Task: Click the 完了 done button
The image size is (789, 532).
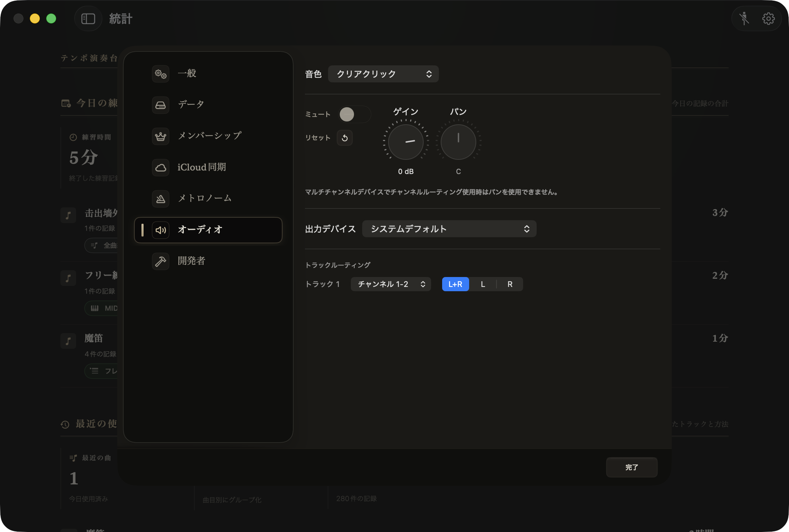Action: click(x=632, y=467)
